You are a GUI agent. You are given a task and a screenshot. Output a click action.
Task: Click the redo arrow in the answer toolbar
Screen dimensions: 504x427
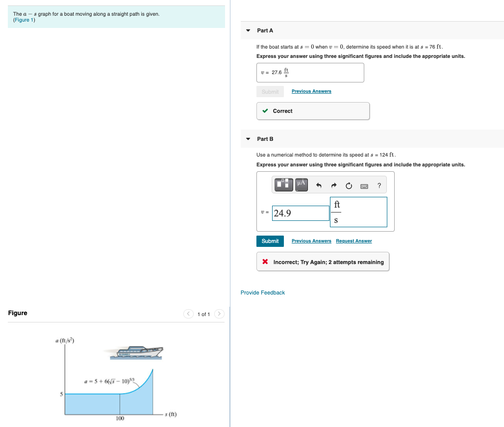334,185
